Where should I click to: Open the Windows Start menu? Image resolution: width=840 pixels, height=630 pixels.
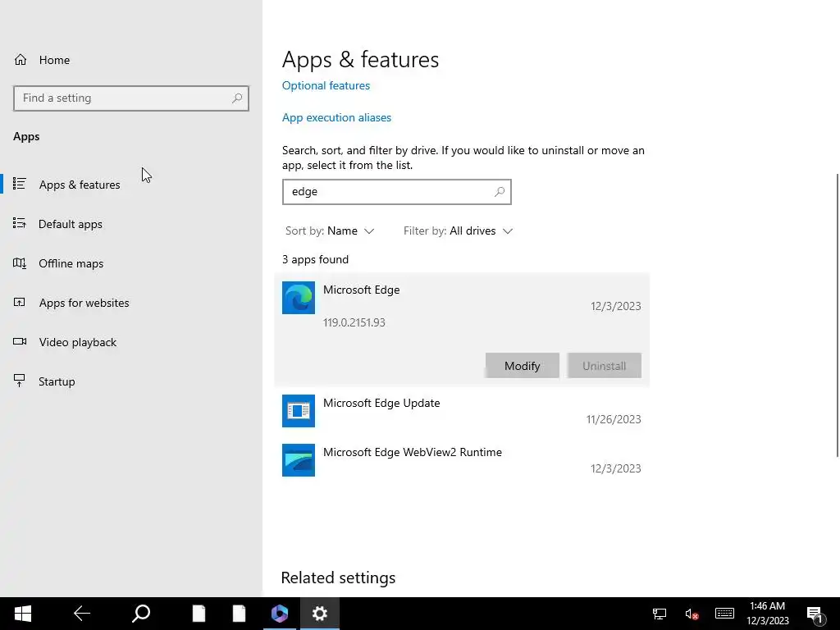tap(22, 614)
